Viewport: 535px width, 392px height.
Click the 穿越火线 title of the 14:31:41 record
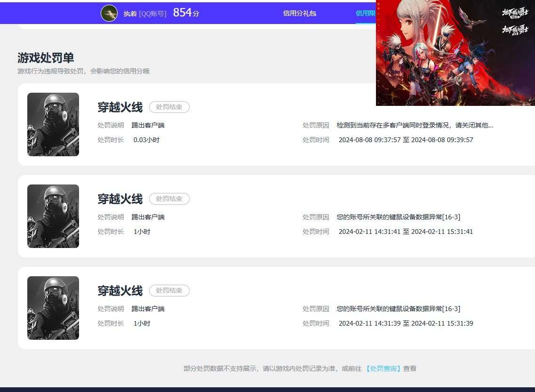click(x=120, y=199)
